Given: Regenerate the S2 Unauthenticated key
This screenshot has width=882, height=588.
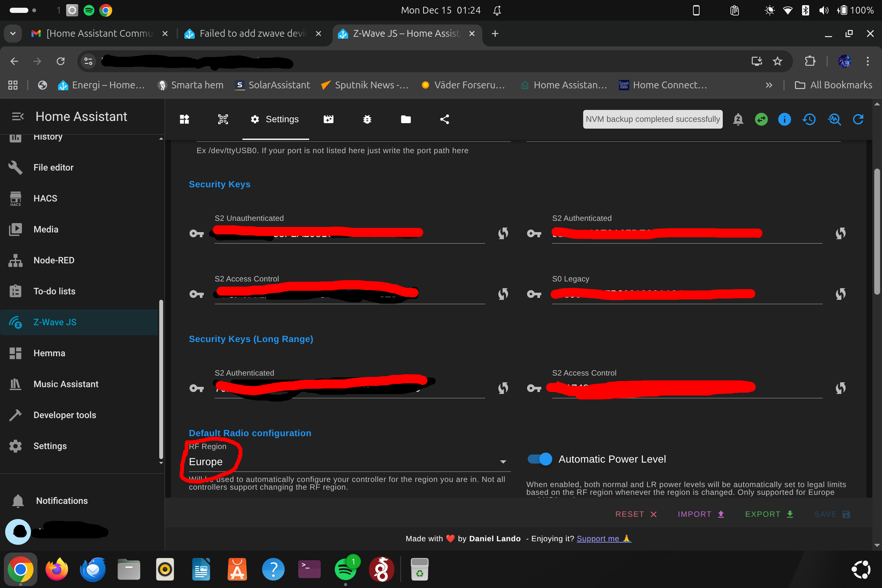Looking at the screenshot, I should 503,233.
